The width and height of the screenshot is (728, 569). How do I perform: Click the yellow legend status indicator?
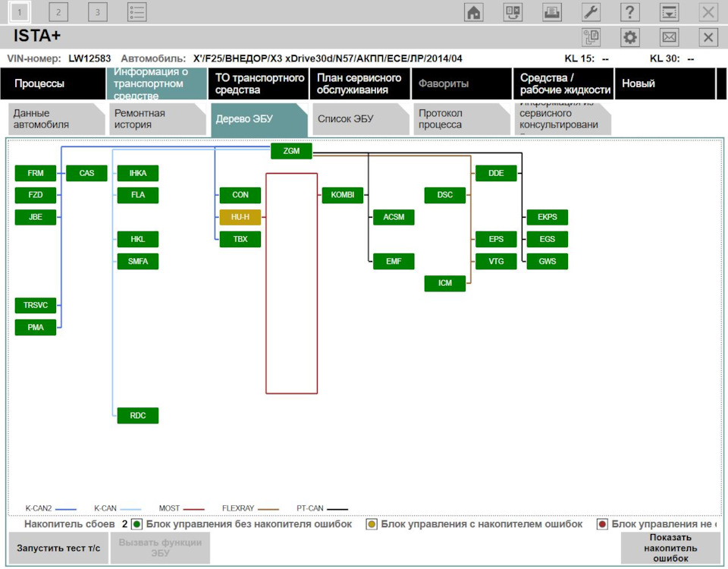tap(372, 524)
